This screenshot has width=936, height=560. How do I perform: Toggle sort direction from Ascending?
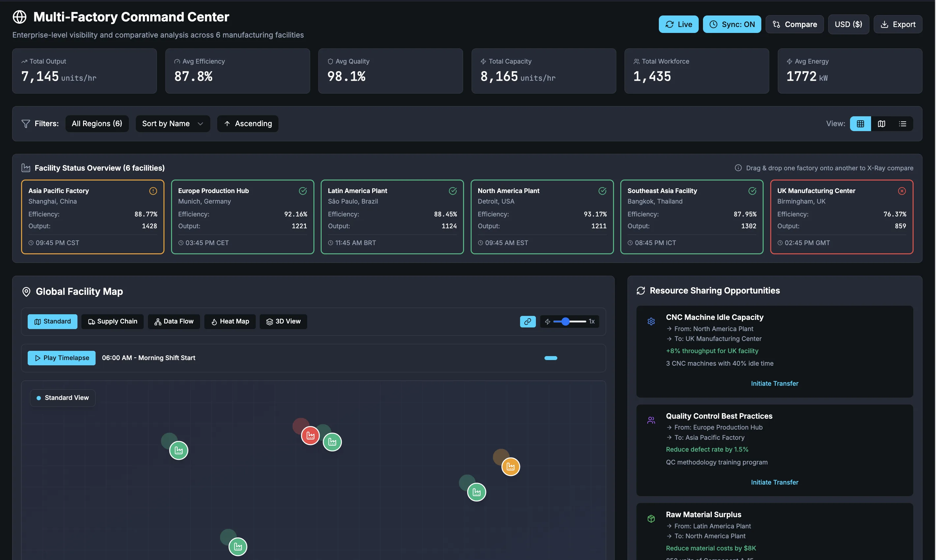click(x=248, y=124)
